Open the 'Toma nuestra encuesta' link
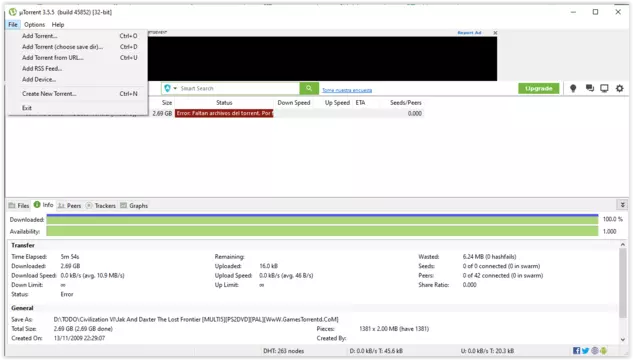Image resolution: width=633 pixels, height=360 pixels. point(347,90)
